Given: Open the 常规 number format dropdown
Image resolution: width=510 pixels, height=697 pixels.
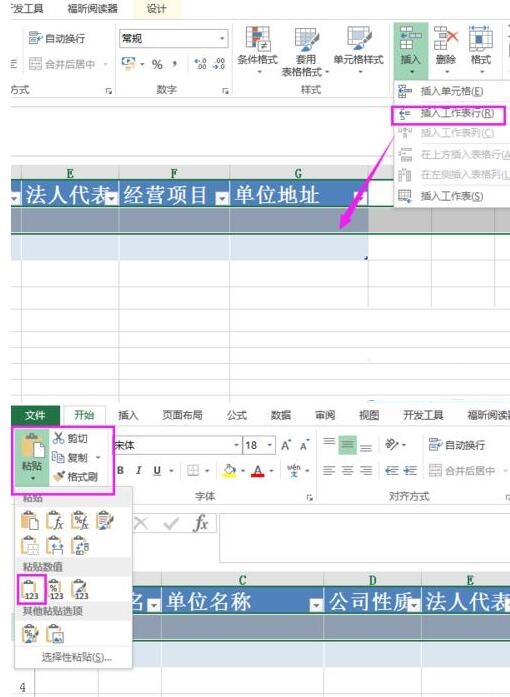Looking at the screenshot, I should [x=222, y=39].
